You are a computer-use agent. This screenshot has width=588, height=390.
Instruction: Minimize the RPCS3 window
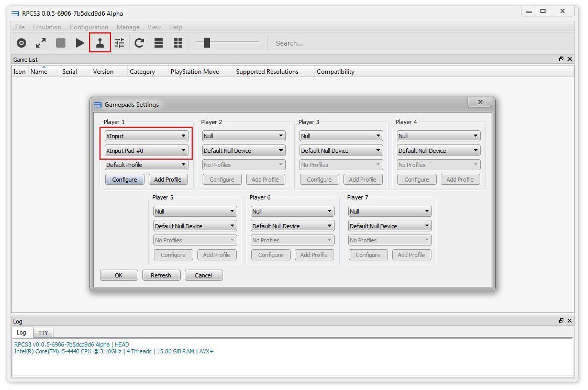point(529,11)
